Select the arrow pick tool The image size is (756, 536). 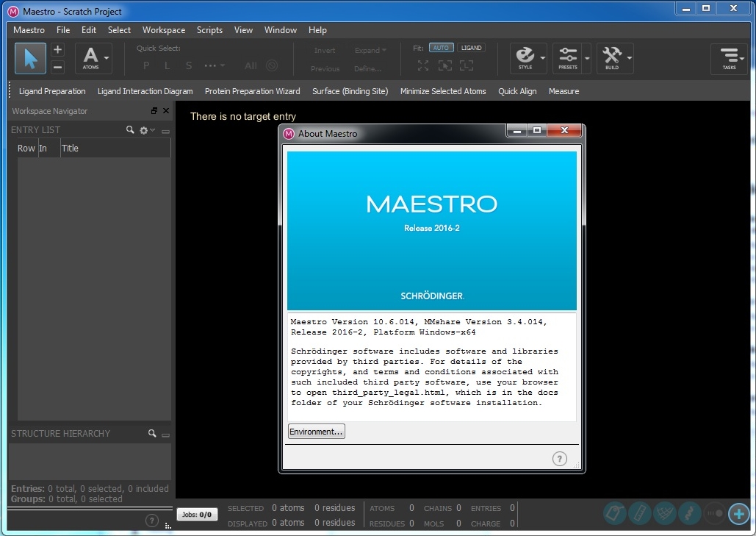click(30, 58)
